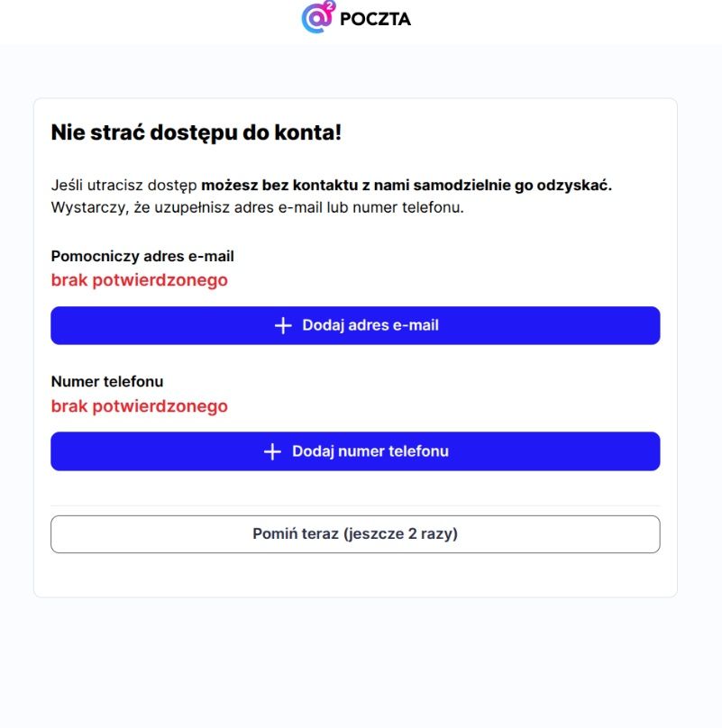Click the (jeszcze 2 razy) counter text
The height and width of the screenshot is (728, 722).
400,534
